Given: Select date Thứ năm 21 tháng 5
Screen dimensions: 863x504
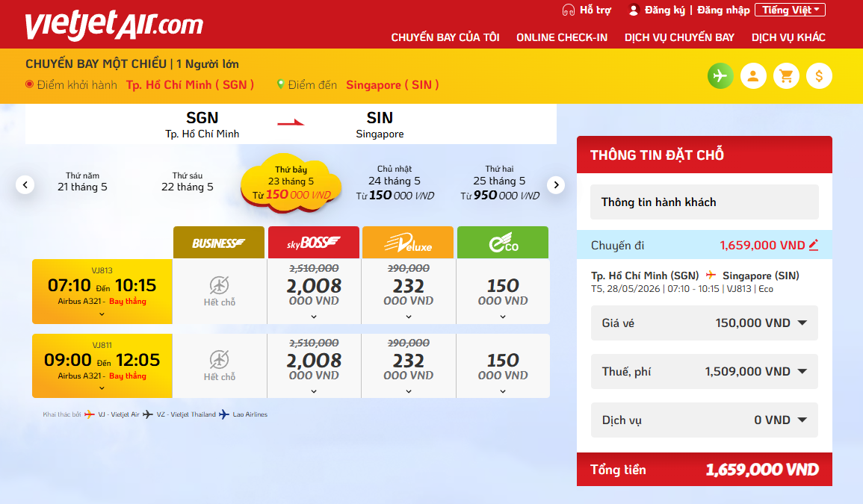Looking at the screenshot, I should (82, 182).
